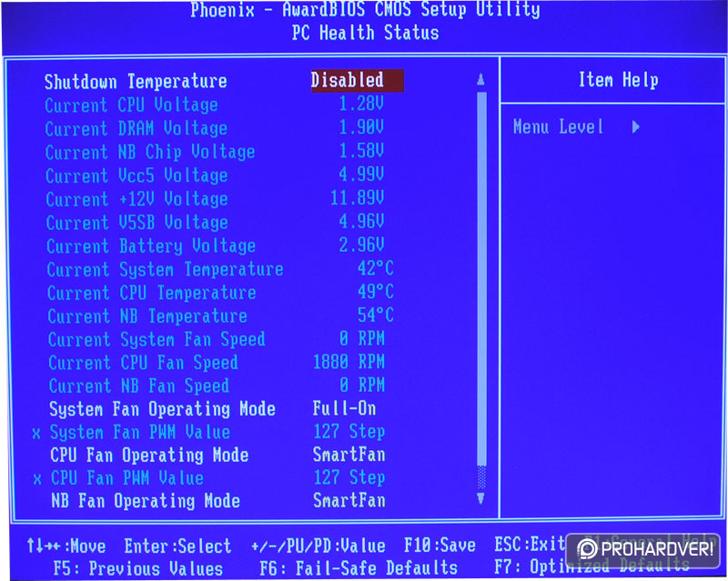Screen dimensions: 728x581
Task: Change the Full-On fan mode value
Action: [x=344, y=408]
